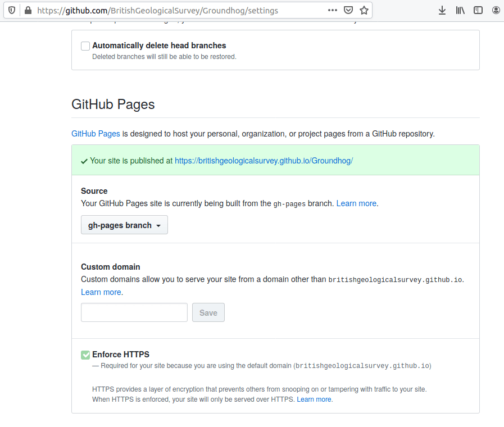Click the GitHub Pages section heading

113,105
